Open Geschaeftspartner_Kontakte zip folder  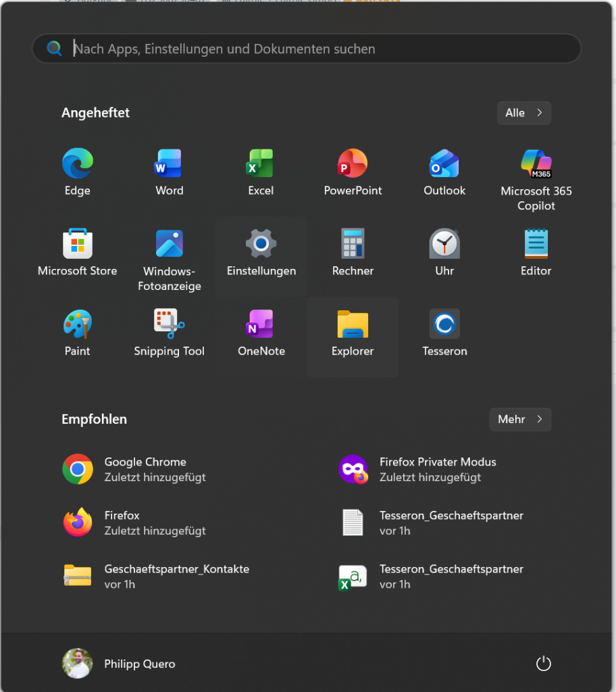pyautogui.click(x=176, y=576)
